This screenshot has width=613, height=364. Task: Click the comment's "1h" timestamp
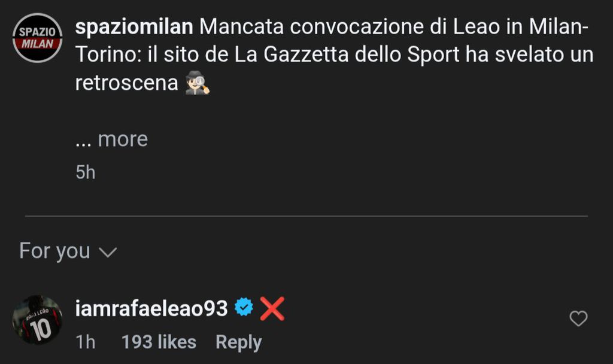86,342
